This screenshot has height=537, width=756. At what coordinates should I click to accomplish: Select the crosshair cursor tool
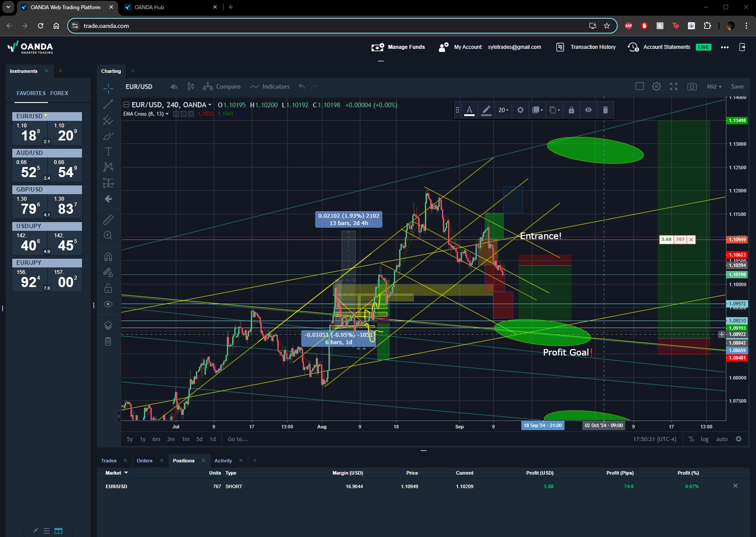coord(108,89)
